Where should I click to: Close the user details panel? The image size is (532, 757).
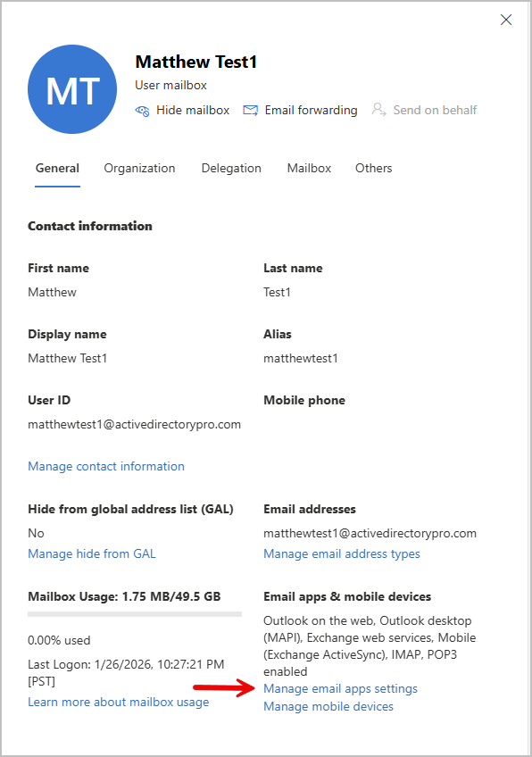coord(506,19)
